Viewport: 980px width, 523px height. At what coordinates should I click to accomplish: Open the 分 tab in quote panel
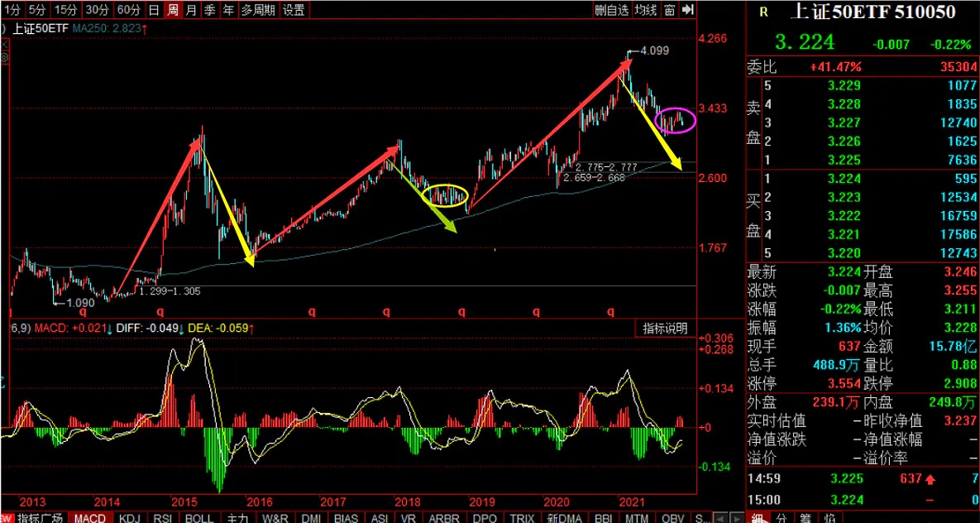point(782,518)
